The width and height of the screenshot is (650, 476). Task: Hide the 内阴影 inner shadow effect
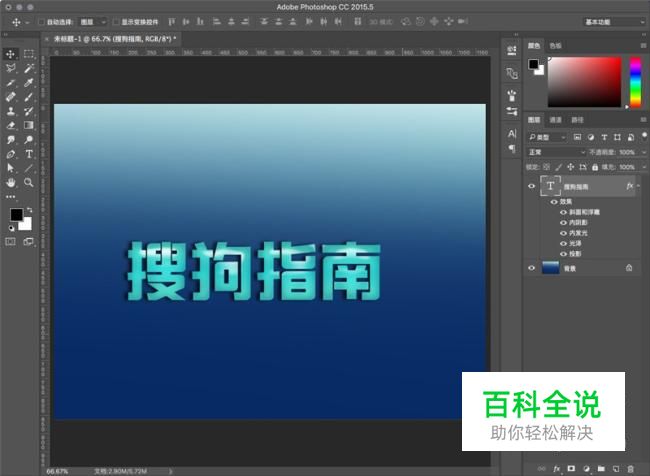pyautogui.click(x=563, y=223)
